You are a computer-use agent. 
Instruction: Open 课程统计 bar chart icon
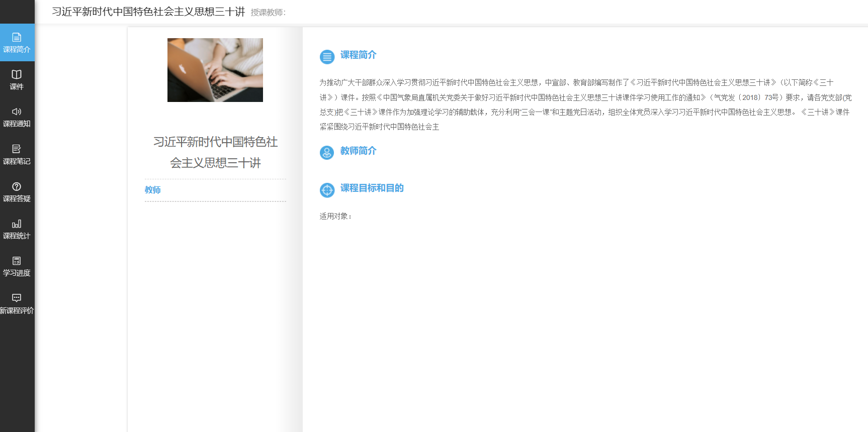tap(17, 224)
